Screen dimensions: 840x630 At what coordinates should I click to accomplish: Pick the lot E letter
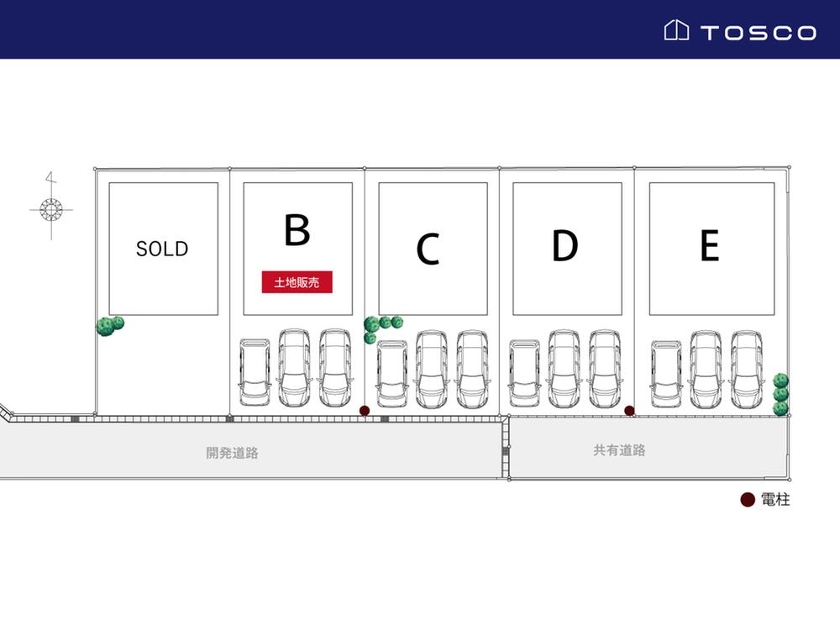pyautogui.click(x=709, y=246)
